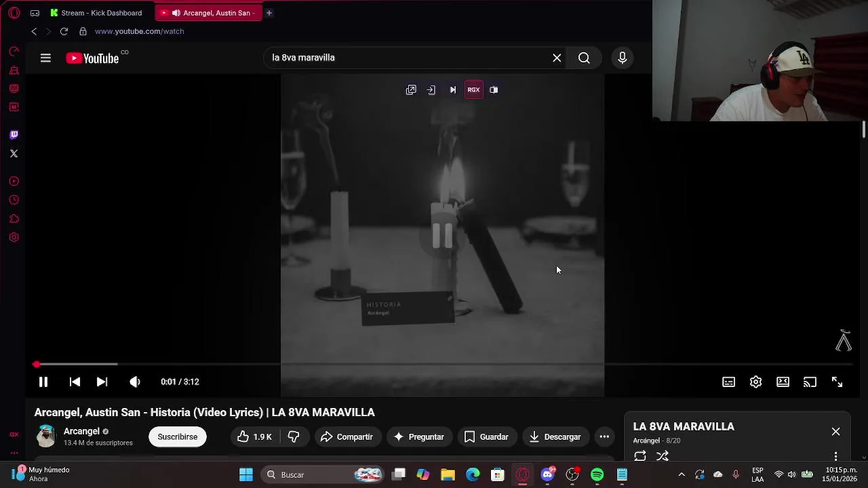This screenshot has width=868, height=488.
Task: Open the Opera GX main menu
Action: coord(14,13)
